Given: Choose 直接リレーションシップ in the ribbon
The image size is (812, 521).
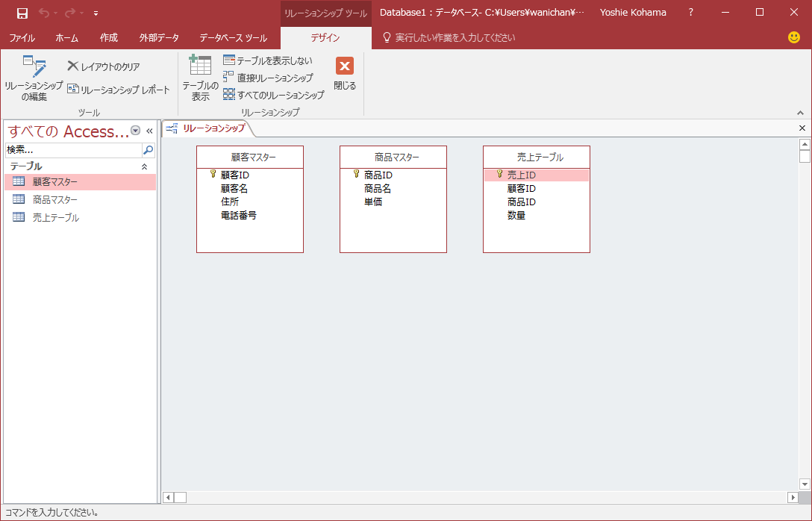Looking at the screenshot, I should [268, 78].
